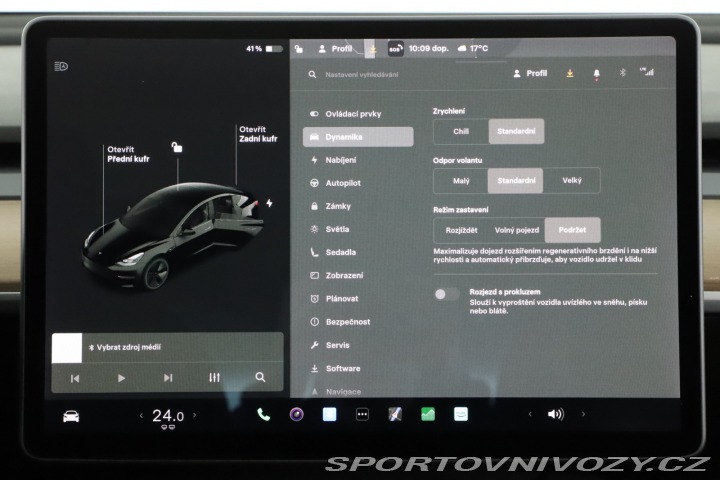
Task: Toggle Rozjezd s prokluzem switch
Action: [x=447, y=294]
